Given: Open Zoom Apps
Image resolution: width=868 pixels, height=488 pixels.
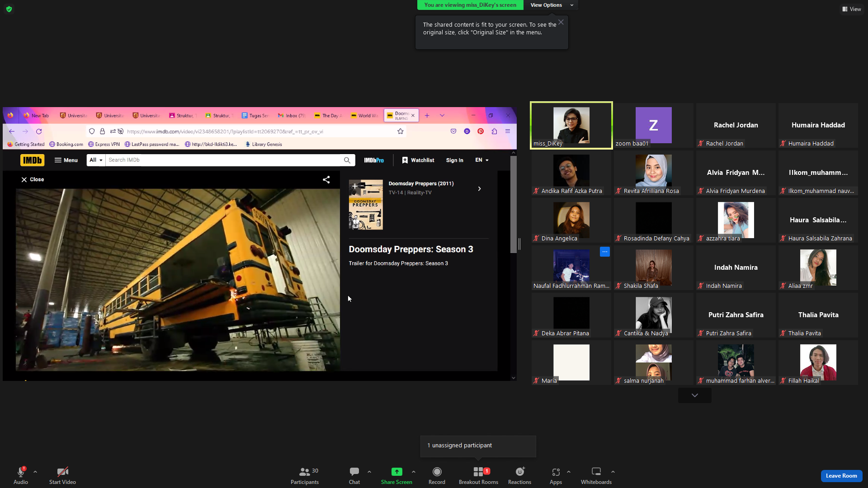Looking at the screenshot, I should [x=556, y=475].
